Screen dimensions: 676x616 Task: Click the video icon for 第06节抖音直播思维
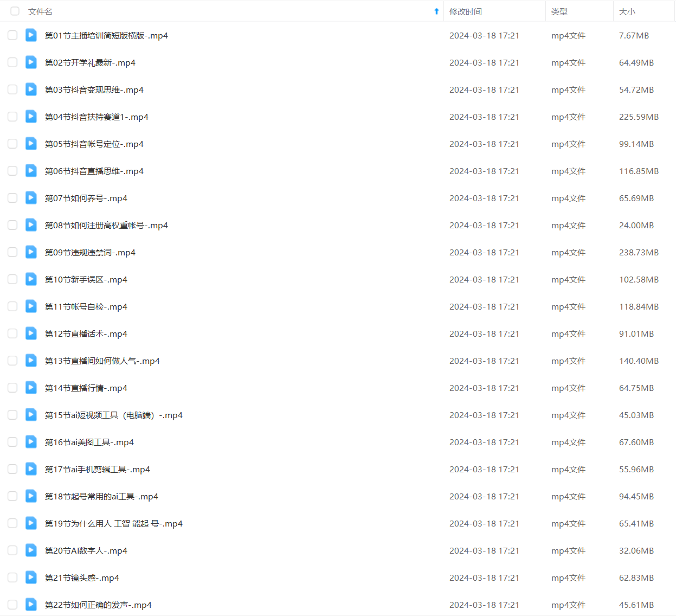coord(31,171)
